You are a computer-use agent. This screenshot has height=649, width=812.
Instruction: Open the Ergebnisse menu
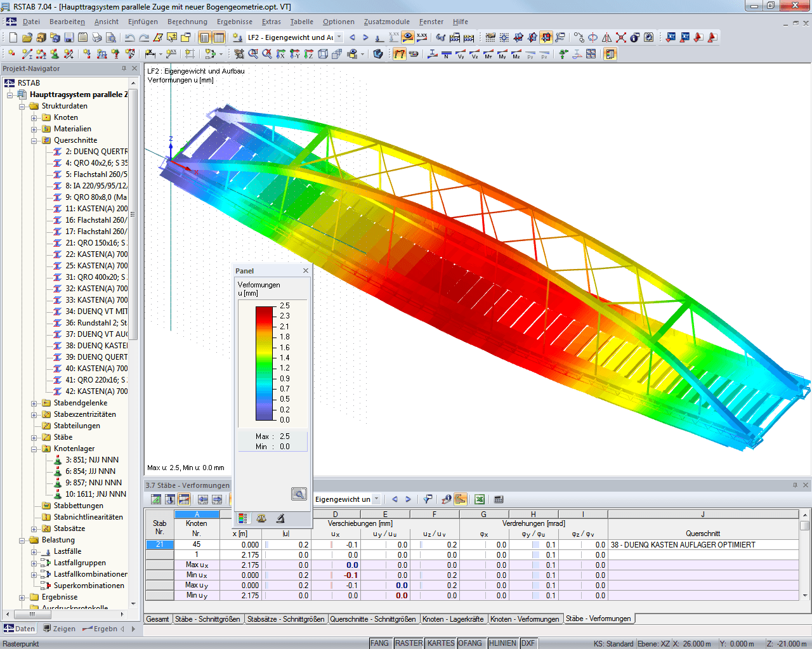[x=235, y=22]
